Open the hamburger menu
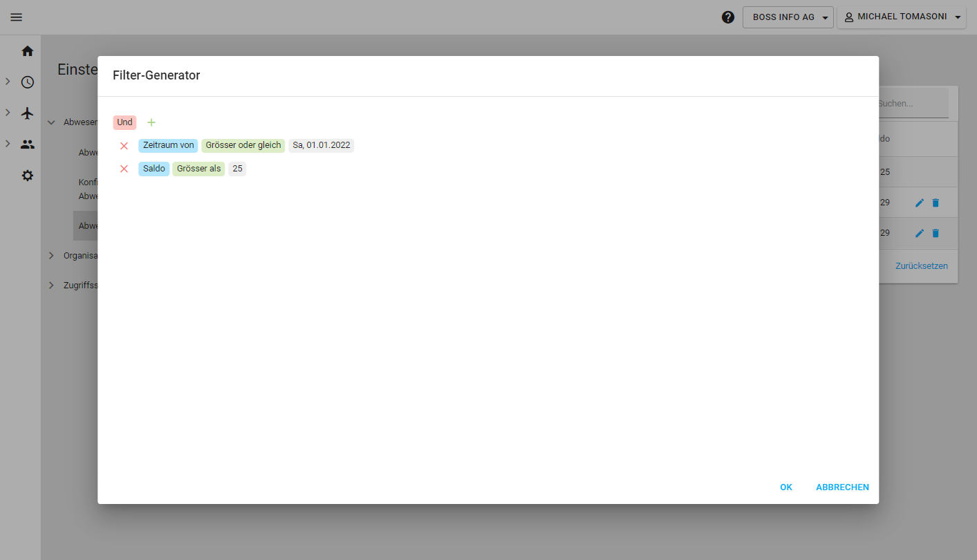 (x=17, y=17)
